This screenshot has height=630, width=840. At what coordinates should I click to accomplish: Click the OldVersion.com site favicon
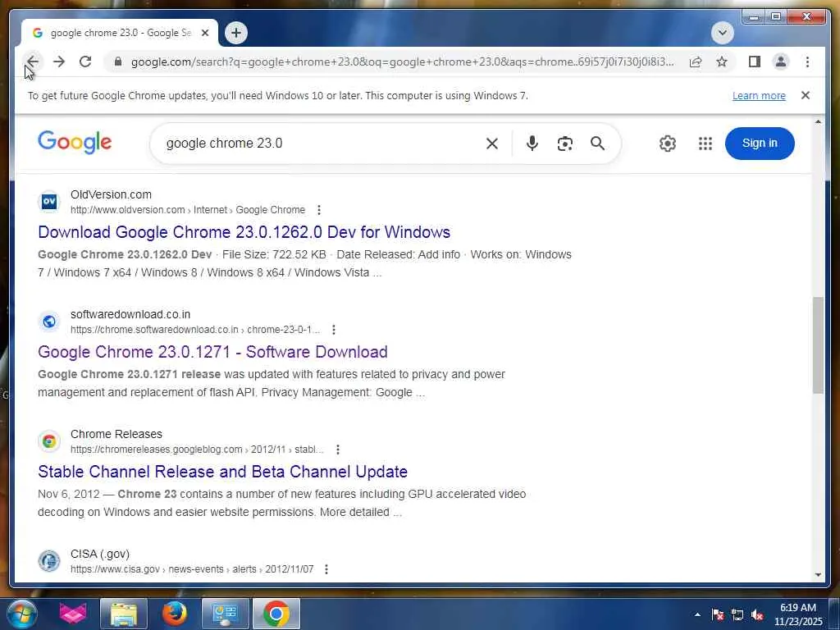click(x=48, y=202)
